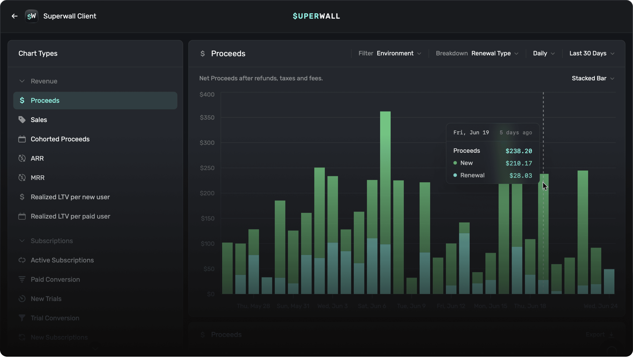Select the Cohorted Proceeds calendar icon
The image size is (633, 364).
coord(22,139)
